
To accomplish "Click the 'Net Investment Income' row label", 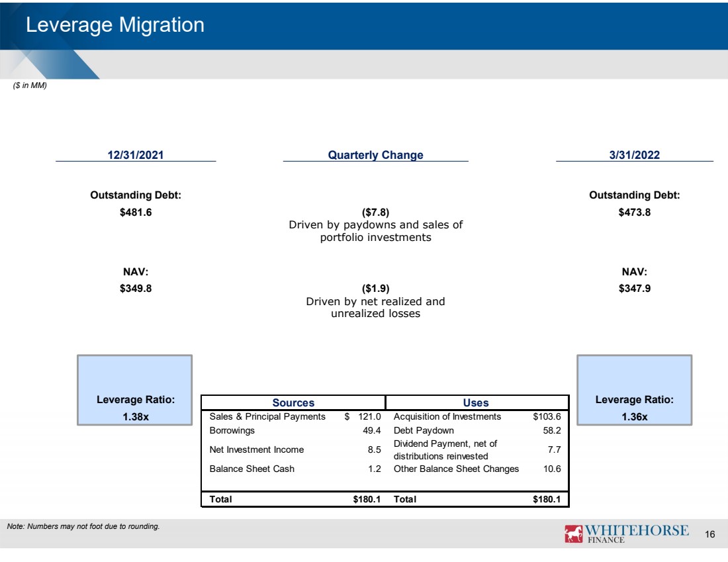I will point(257,449).
